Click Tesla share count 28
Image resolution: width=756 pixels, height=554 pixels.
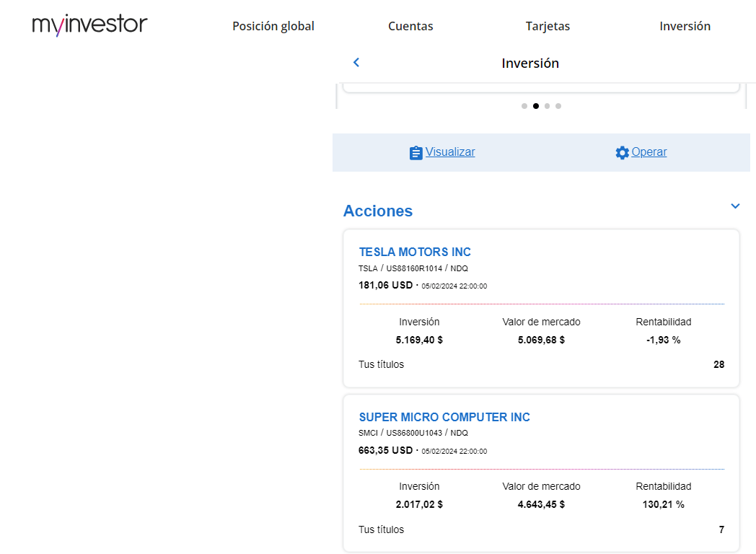pyautogui.click(x=719, y=364)
